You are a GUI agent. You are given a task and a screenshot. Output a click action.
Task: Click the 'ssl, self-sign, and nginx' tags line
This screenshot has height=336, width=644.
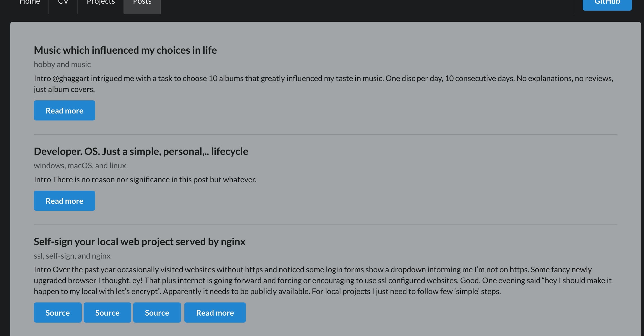pos(72,256)
